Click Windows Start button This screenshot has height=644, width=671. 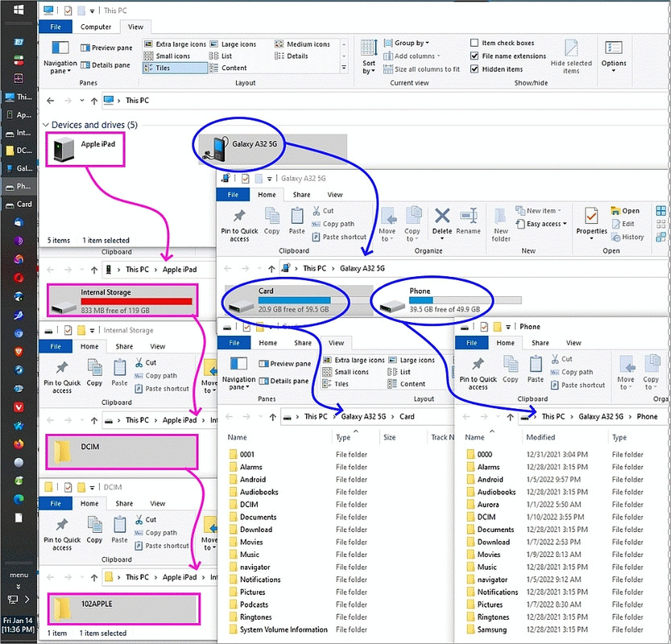tap(19, 10)
